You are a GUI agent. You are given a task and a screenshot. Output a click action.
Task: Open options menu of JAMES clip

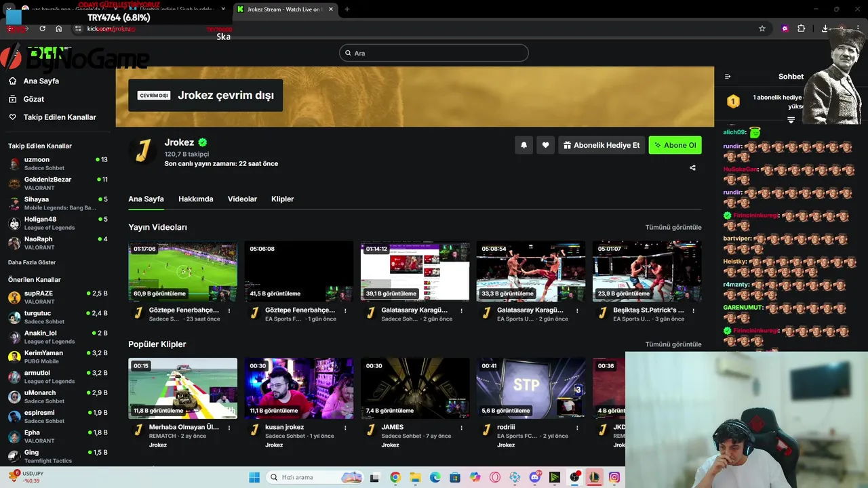coord(461,428)
